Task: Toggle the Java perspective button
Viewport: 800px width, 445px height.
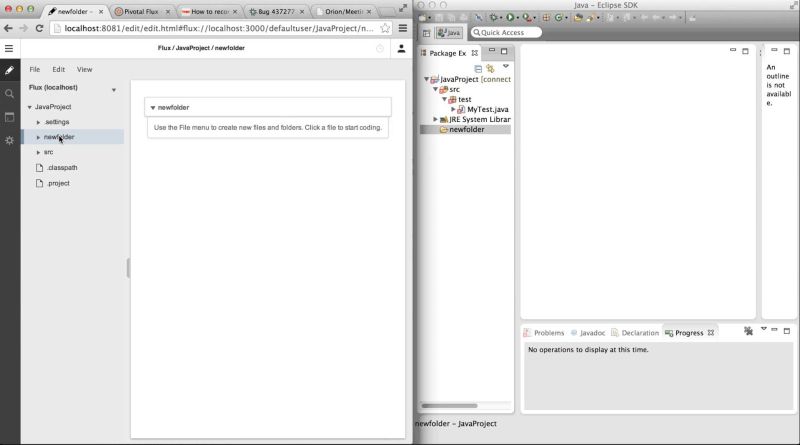Action: (x=449, y=33)
